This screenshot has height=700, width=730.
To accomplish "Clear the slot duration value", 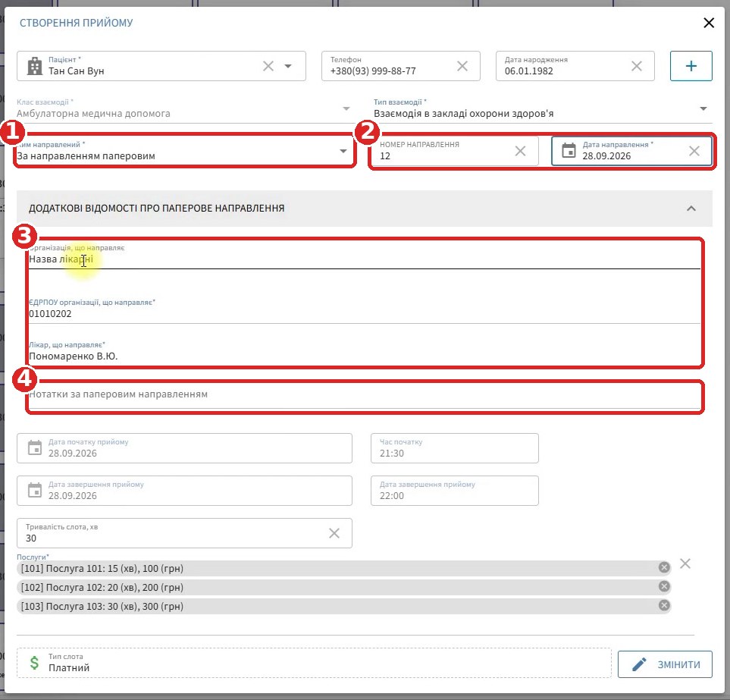I will [334, 533].
